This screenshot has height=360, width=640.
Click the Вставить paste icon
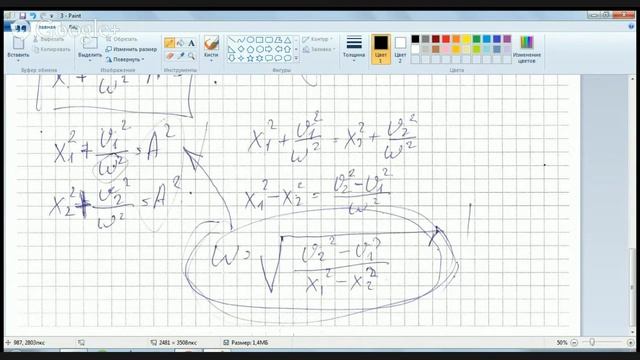(18, 43)
